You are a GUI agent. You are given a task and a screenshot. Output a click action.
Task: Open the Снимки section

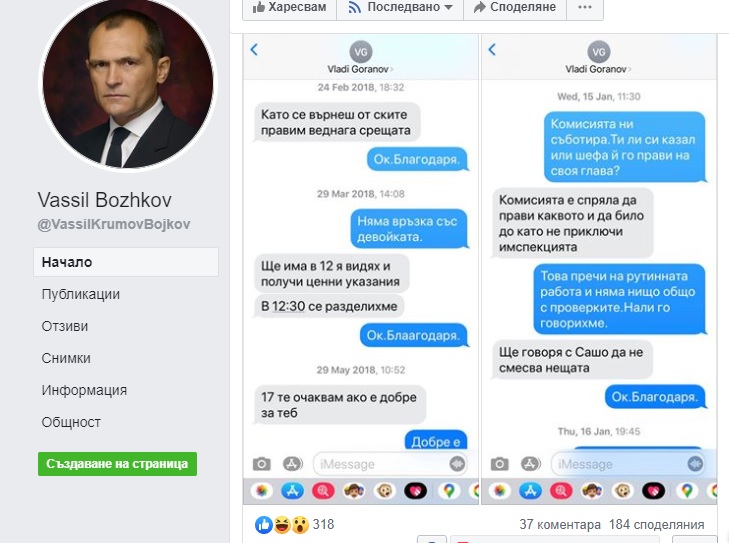point(66,358)
